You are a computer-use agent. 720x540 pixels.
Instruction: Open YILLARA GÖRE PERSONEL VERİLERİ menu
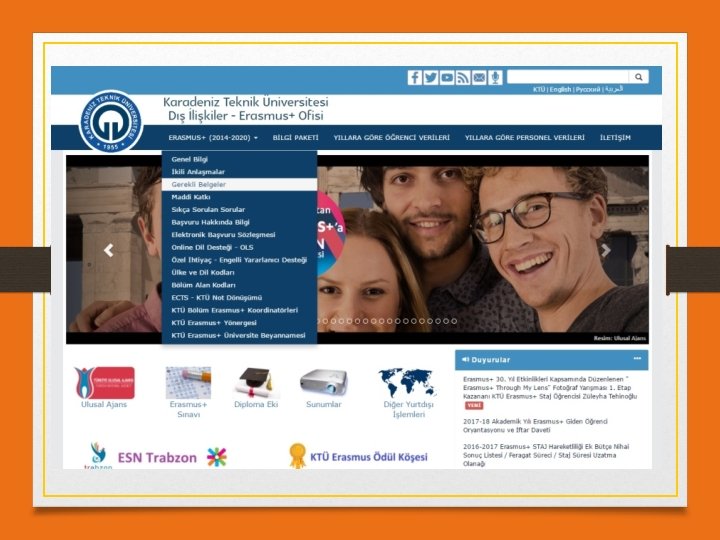[x=525, y=138]
